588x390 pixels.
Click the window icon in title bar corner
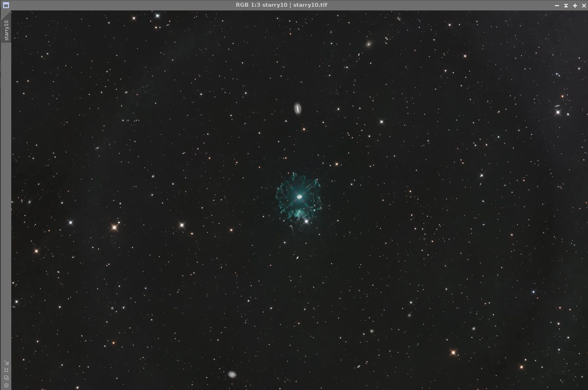click(6, 5)
